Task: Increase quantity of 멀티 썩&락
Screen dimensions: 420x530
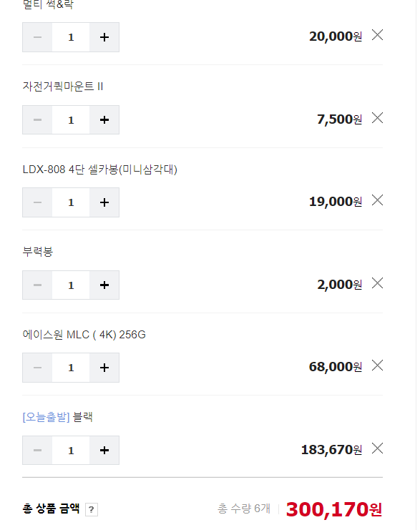Action: (x=104, y=37)
